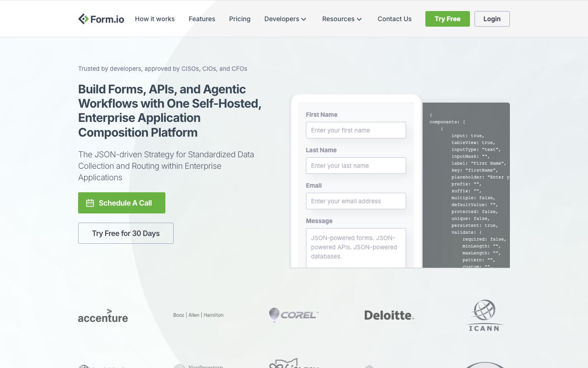Open the Pricing page
The height and width of the screenshot is (368, 588).
(x=240, y=19)
